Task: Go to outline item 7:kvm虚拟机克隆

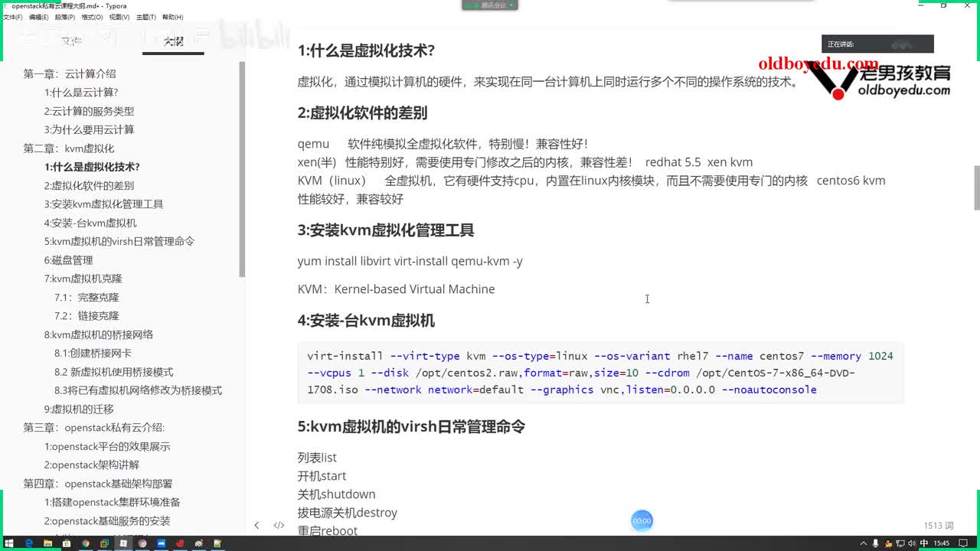Action: pyautogui.click(x=83, y=279)
